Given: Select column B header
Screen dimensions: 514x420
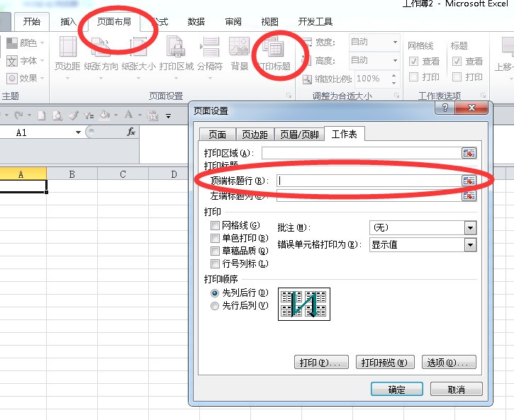Looking at the screenshot, I should pyautogui.click(x=72, y=174).
